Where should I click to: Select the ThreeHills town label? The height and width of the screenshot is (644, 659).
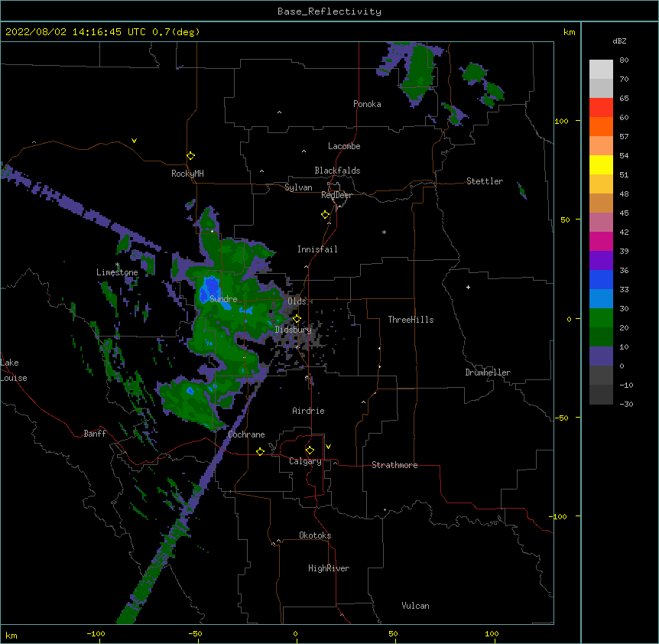pyautogui.click(x=411, y=320)
